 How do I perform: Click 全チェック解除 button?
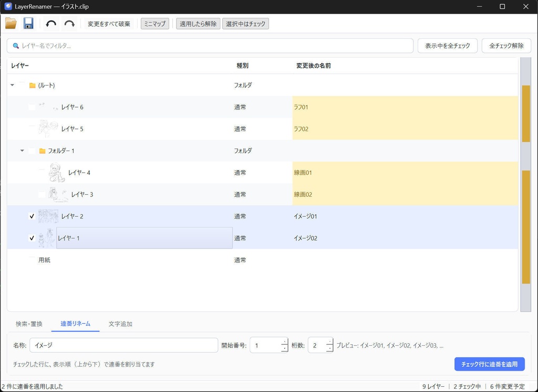tap(506, 46)
